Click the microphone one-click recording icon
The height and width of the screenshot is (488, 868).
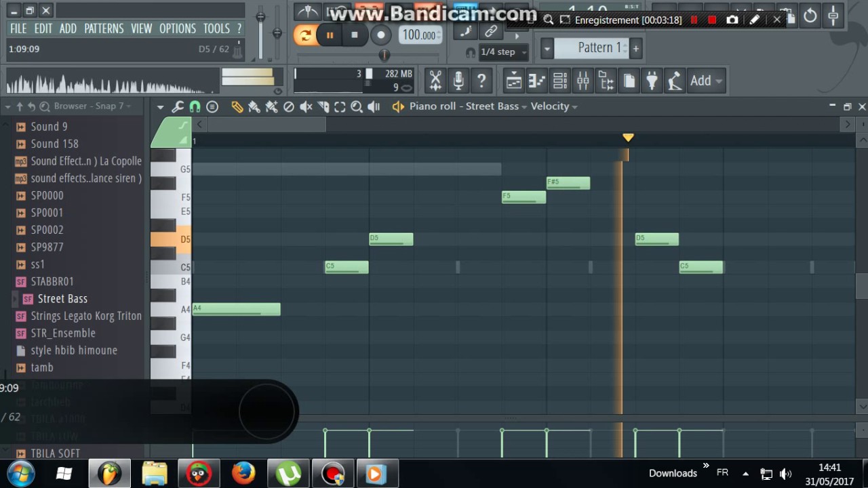[458, 81]
